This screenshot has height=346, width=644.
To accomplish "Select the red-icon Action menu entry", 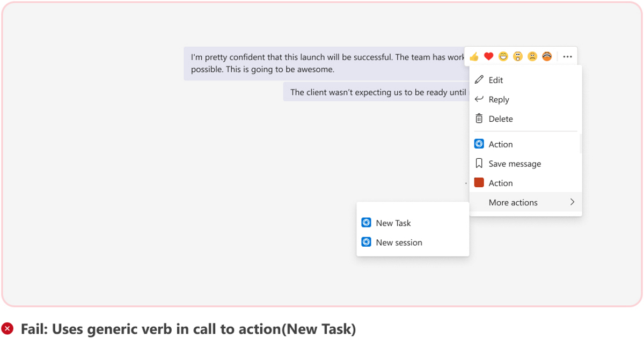I will [x=500, y=183].
